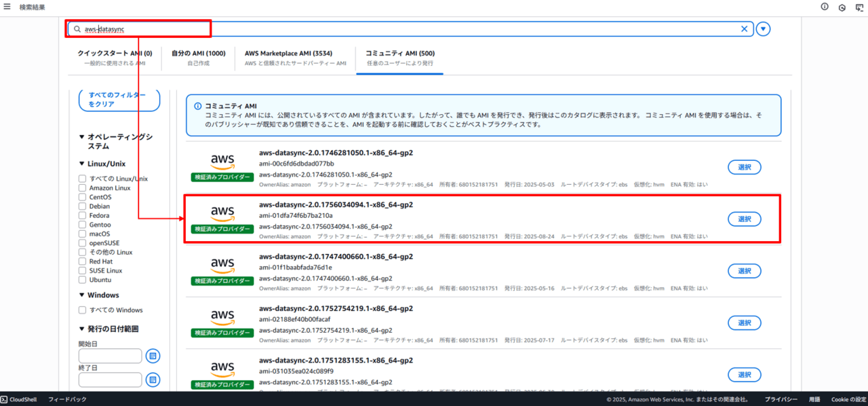The image size is (868, 406).
Task: Click the magnifier icon in search box
Action: coord(77,29)
